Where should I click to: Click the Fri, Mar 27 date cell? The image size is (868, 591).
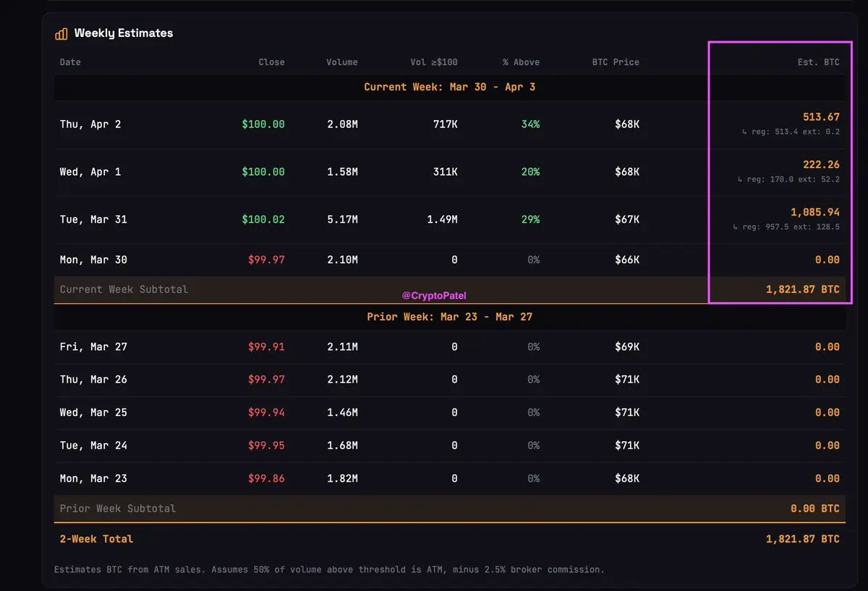pos(93,347)
